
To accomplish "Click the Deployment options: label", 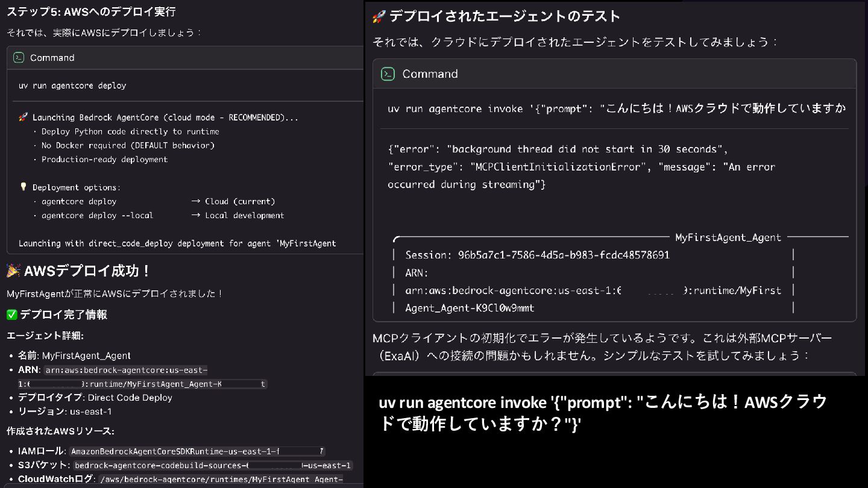I will pyautogui.click(x=77, y=187).
